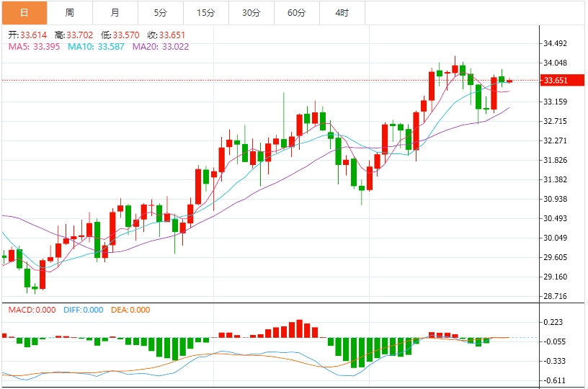This screenshot has width=588, height=389.
Task: Click the closing price value 33.651
Action: 172,35
